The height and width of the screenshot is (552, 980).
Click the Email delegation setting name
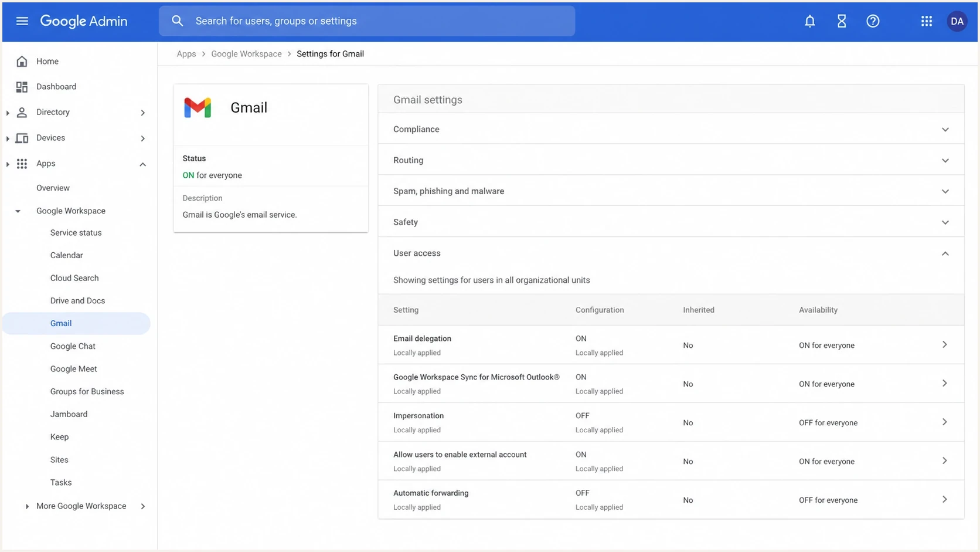coord(422,338)
